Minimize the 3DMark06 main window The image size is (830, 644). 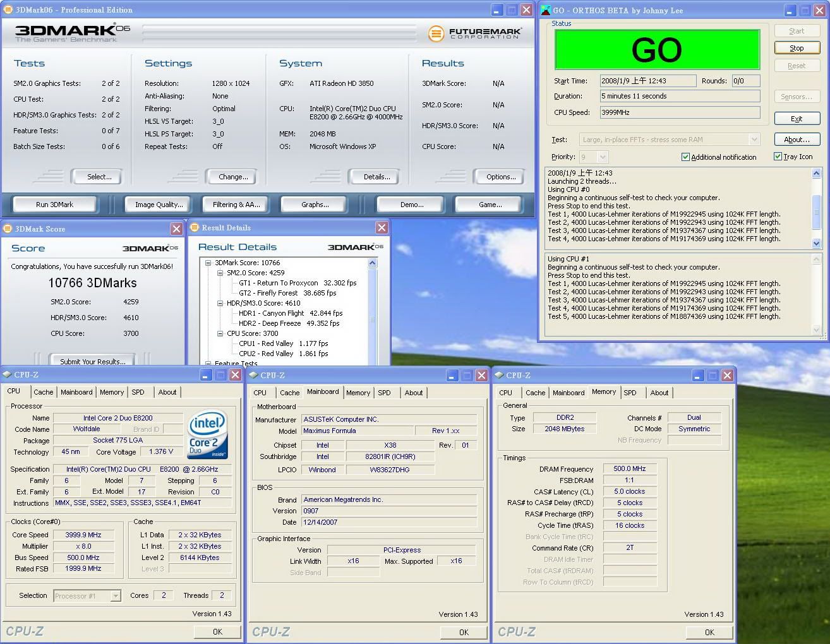click(x=497, y=10)
